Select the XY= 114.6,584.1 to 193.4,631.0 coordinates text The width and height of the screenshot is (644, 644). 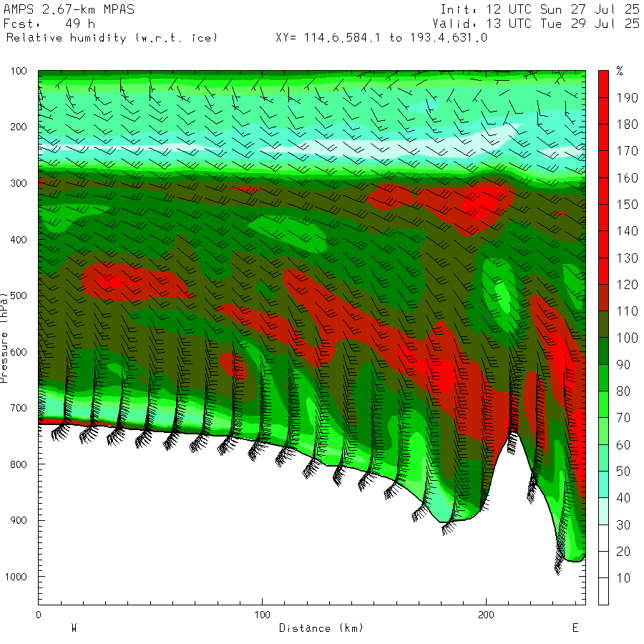[x=381, y=38]
